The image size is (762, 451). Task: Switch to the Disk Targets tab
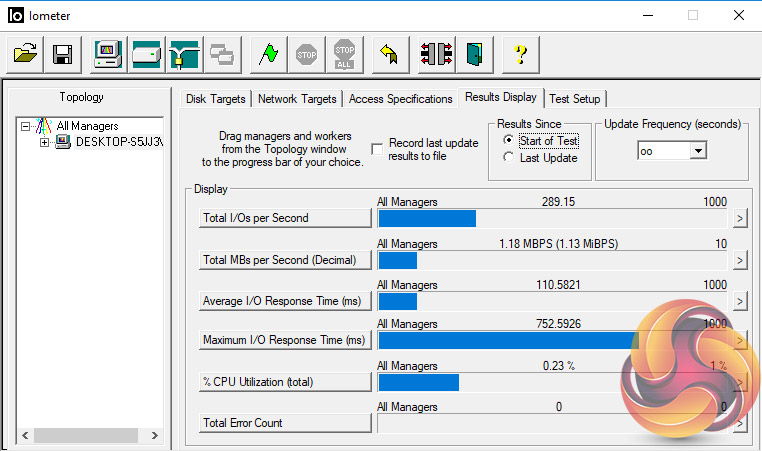click(216, 99)
